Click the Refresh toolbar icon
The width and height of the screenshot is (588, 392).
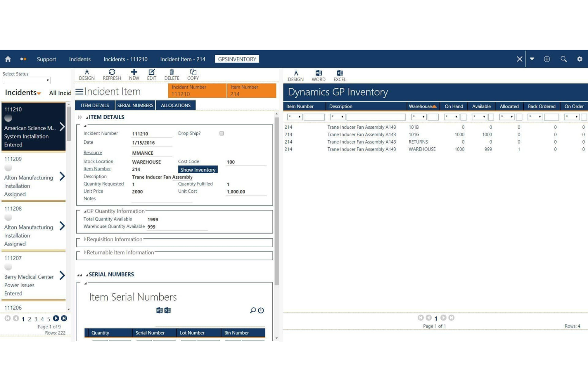(x=112, y=74)
